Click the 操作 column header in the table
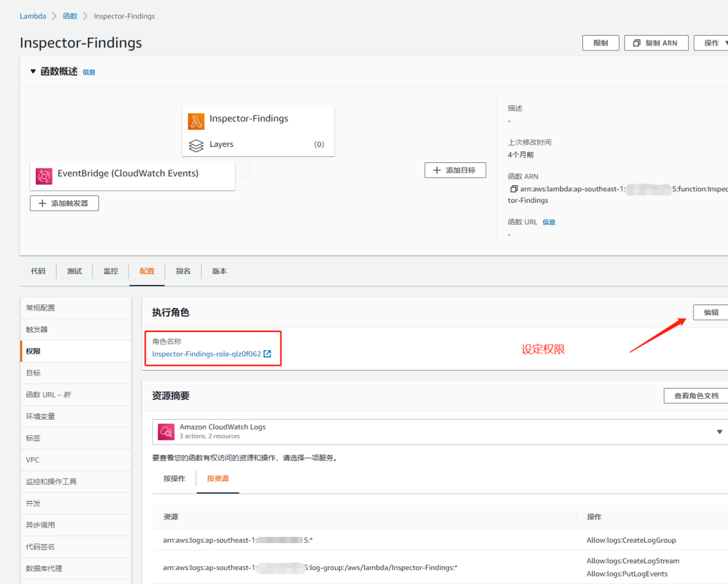This screenshot has width=728, height=584. tap(594, 517)
